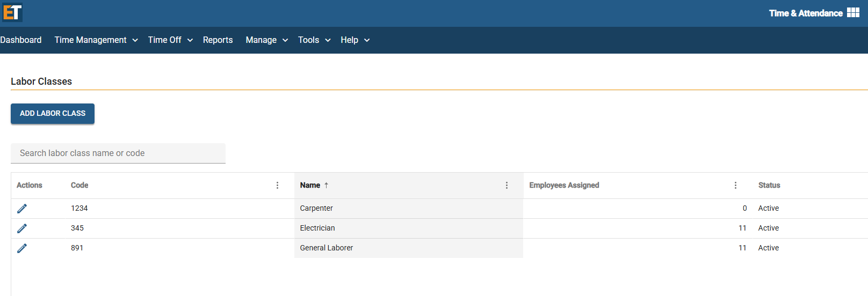The image size is (868, 296).
Task: Click the Labor Classes page heading
Action: (x=41, y=82)
